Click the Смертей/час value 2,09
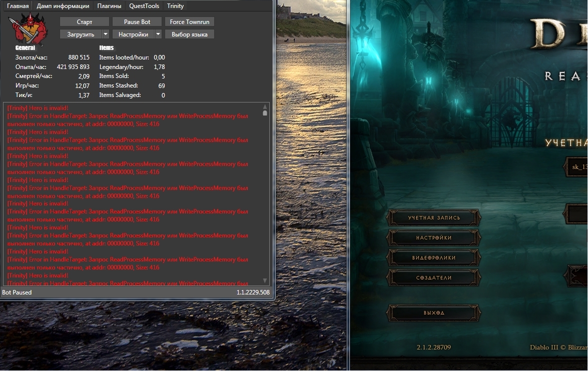This screenshot has height=371, width=588. (84, 76)
